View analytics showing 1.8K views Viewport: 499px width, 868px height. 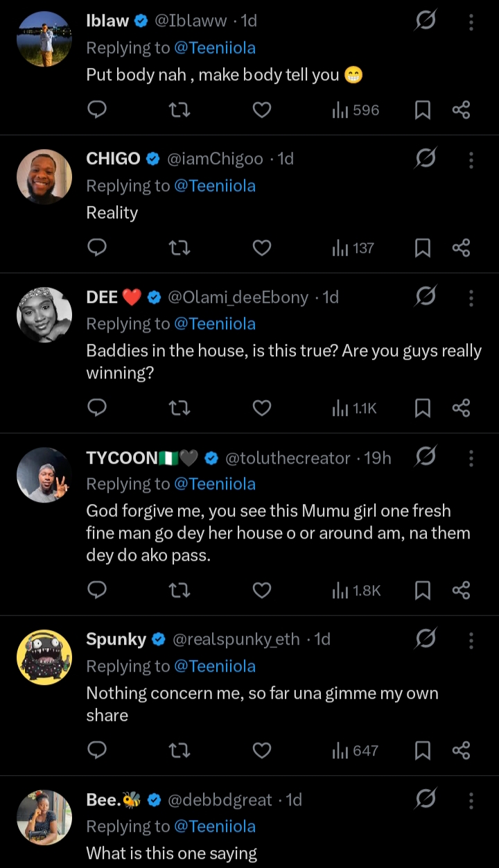click(357, 590)
